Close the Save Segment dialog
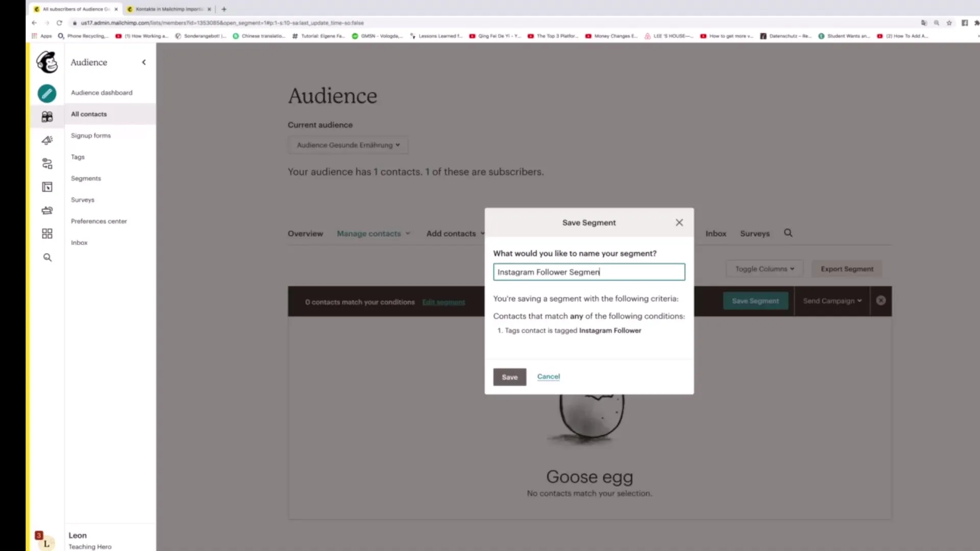The image size is (980, 551). pos(679,222)
